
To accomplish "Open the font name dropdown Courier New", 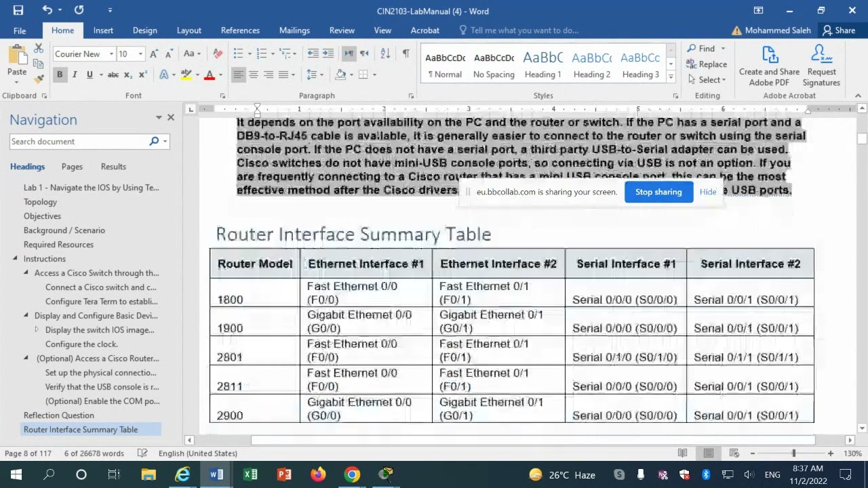I will (111, 54).
